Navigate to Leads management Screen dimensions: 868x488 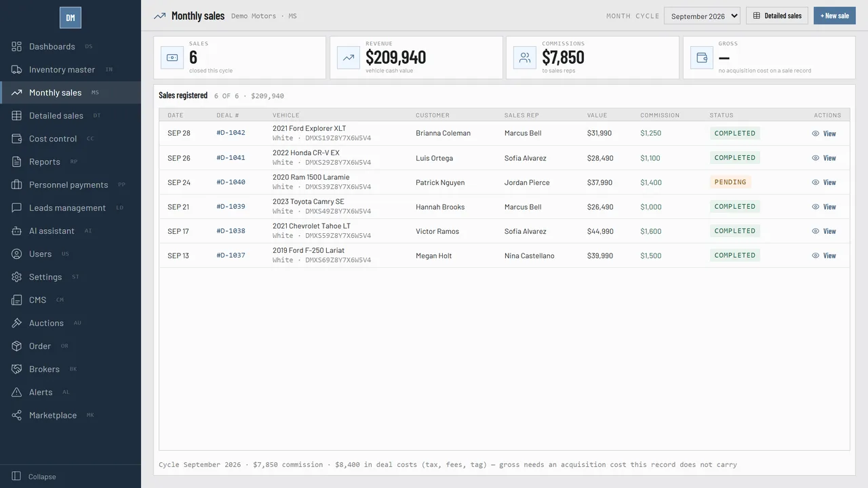[x=71, y=207]
